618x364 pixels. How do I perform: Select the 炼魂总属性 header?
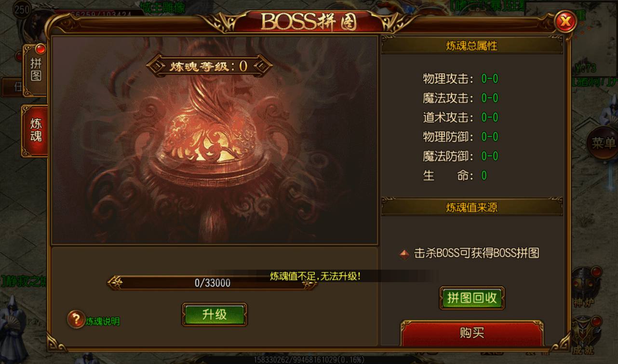[472, 46]
